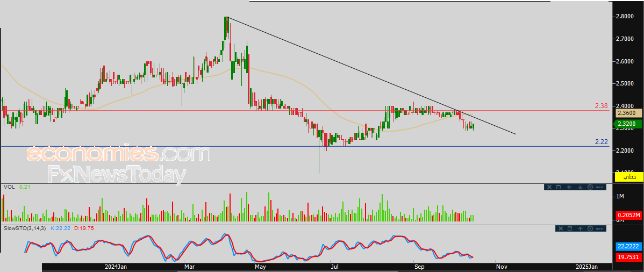This screenshot has height=272, width=644.
Task: Click the 2.22 support level label
Action: pyautogui.click(x=602, y=142)
